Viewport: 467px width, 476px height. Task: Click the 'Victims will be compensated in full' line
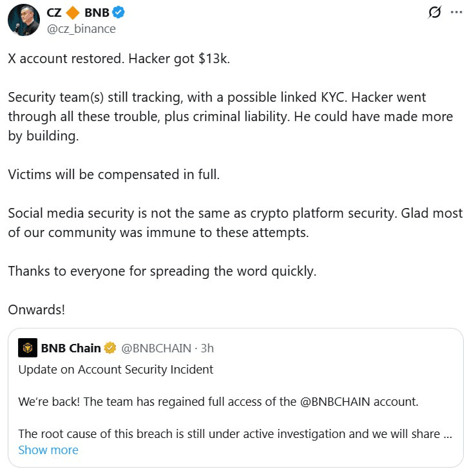click(x=114, y=175)
